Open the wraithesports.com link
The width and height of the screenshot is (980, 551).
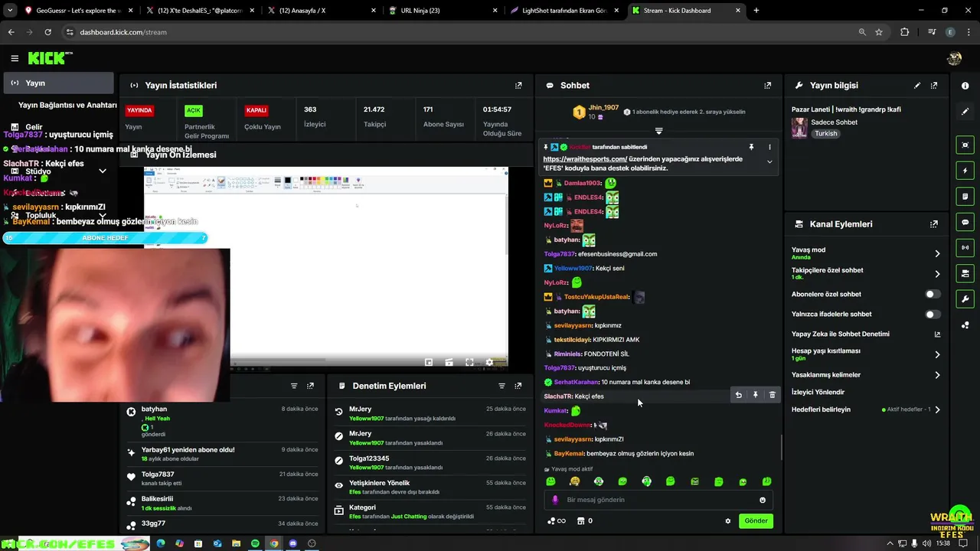click(585, 159)
